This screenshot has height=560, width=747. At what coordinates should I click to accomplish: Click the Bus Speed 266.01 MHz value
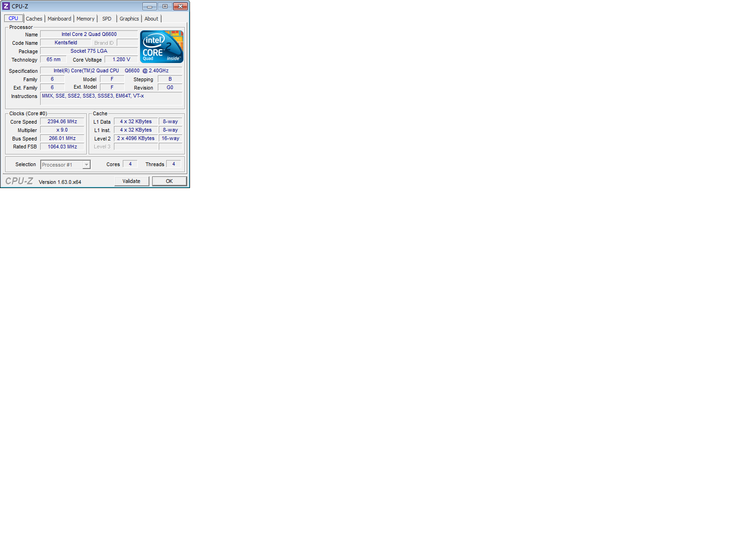pos(62,138)
